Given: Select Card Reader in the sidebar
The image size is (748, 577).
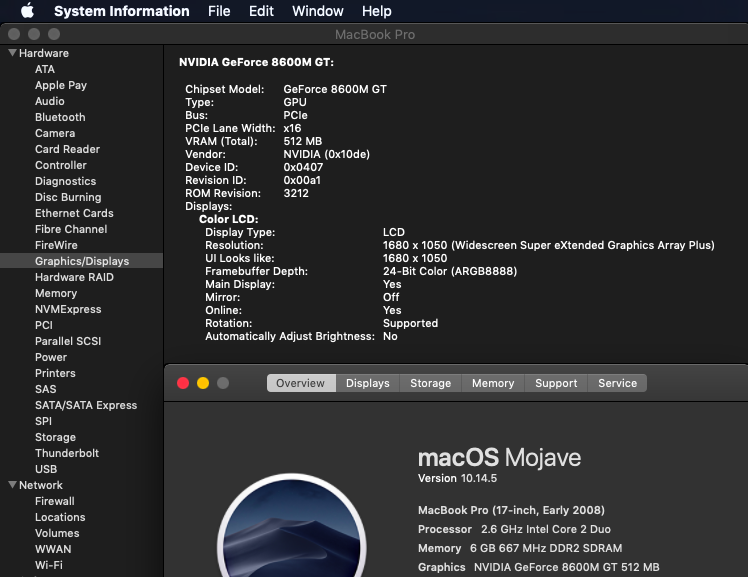Looking at the screenshot, I should [67, 149].
